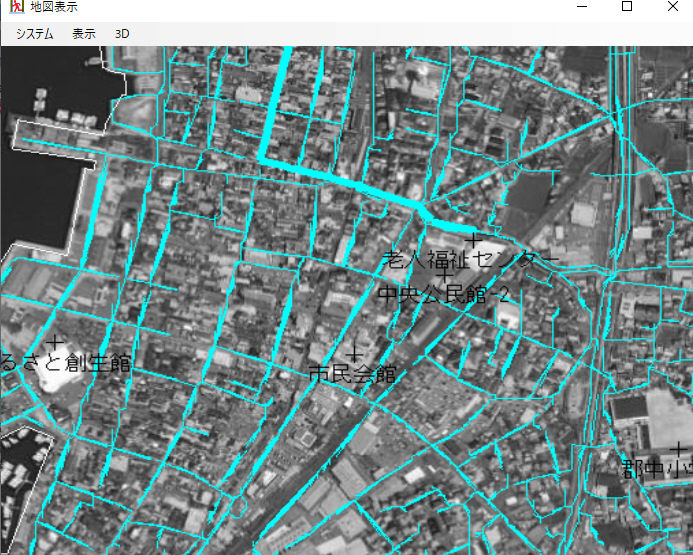The height and width of the screenshot is (555, 693).
Task: Click the thick cyan highlighted route line
Action: (x=340, y=180)
